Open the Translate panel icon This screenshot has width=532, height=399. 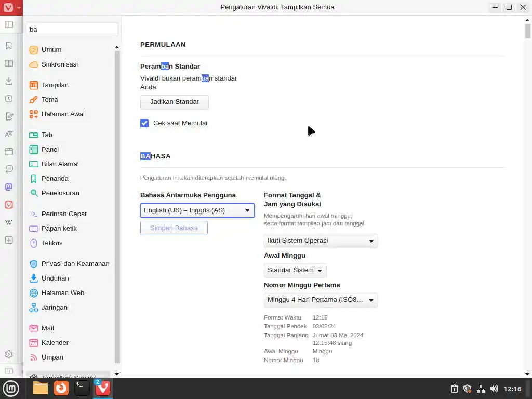9,134
